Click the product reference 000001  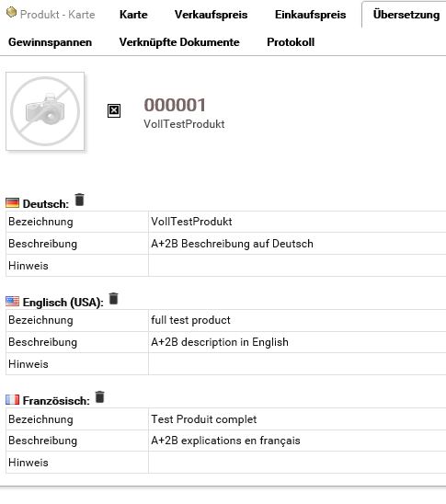click(x=175, y=105)
